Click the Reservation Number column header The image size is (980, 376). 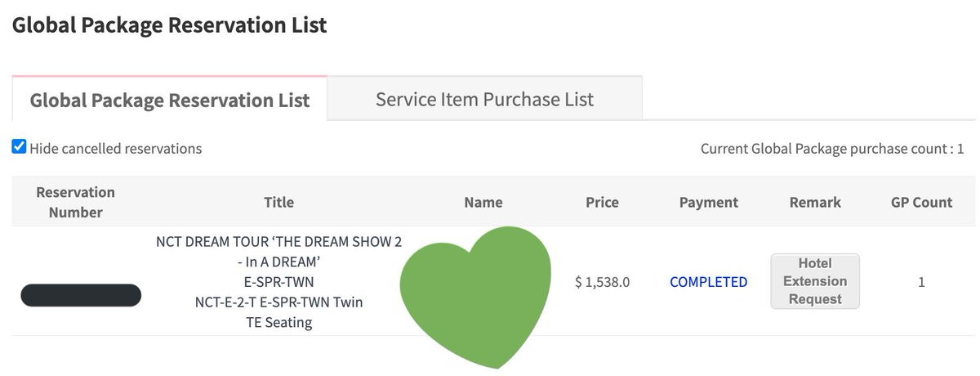75,202
